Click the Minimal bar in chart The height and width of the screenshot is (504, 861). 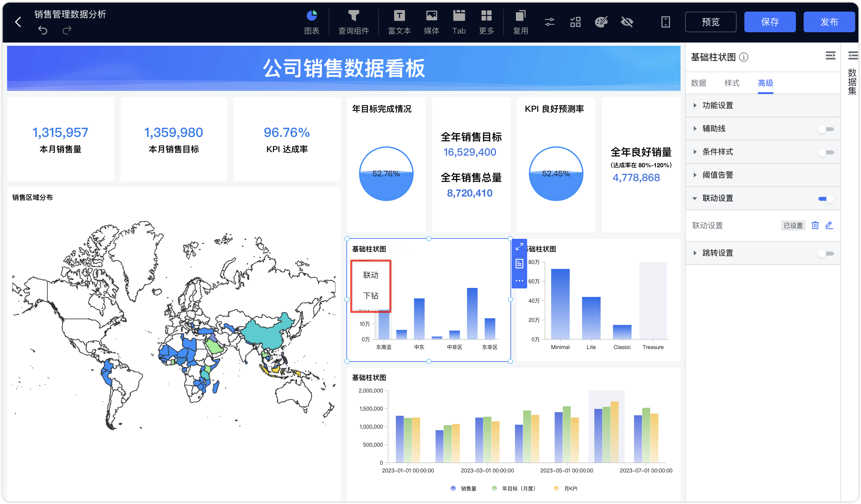(x=560, y=304)
